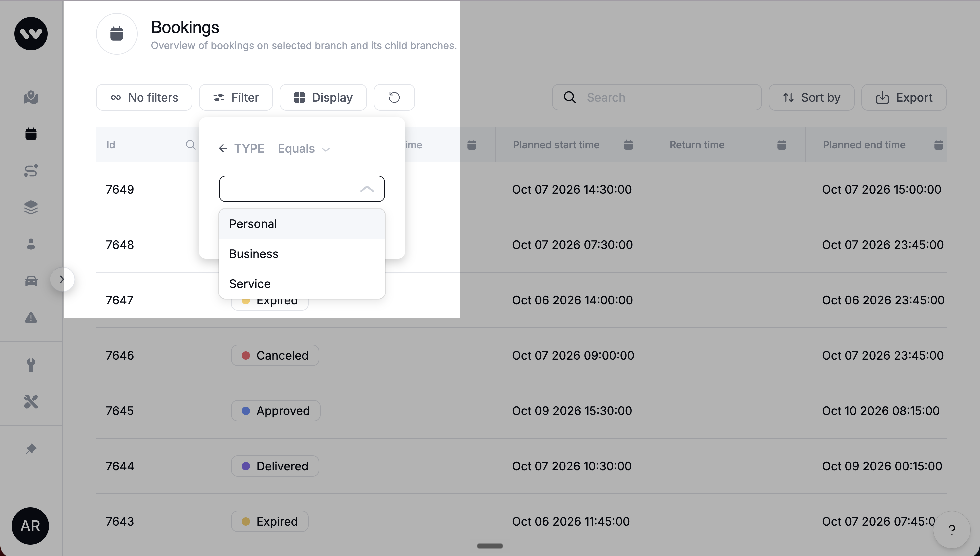Click the Delivered status badge of booking 7644

275,466
